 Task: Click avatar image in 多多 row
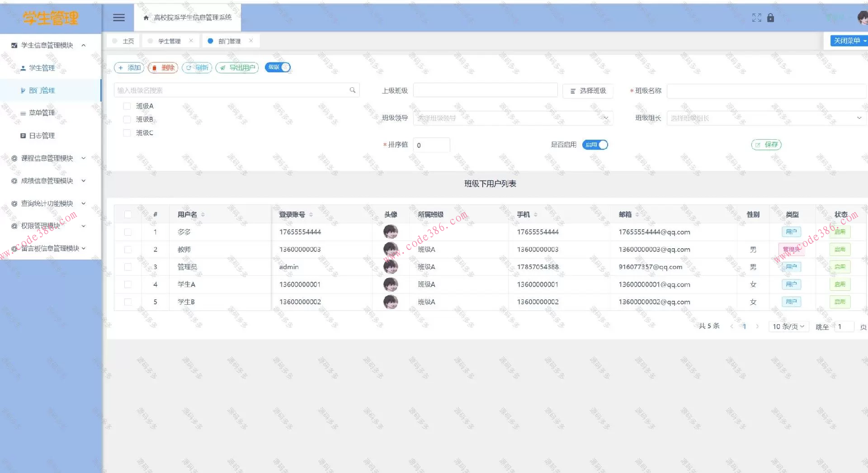pyautogui.click(x=391, y=232)
